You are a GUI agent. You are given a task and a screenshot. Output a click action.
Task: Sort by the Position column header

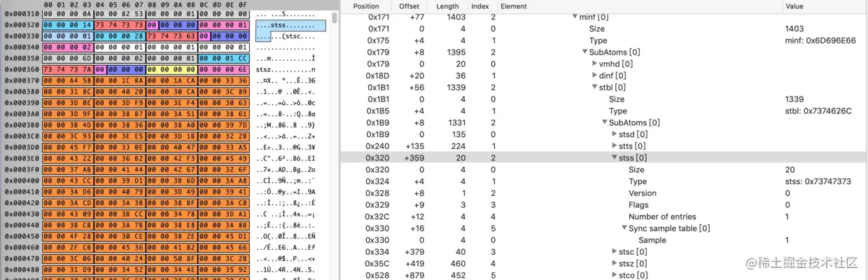[366, 6]
